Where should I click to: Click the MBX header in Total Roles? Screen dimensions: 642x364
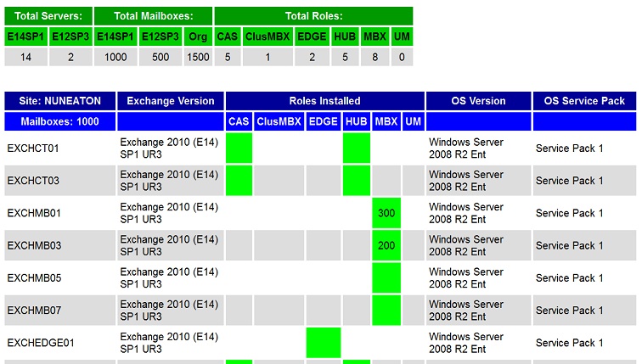click(x=375, y=36)
